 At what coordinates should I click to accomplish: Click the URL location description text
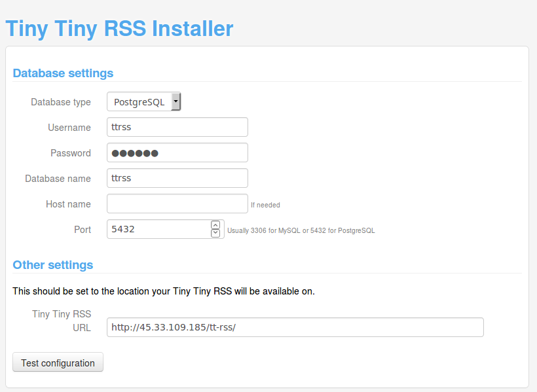164,291
